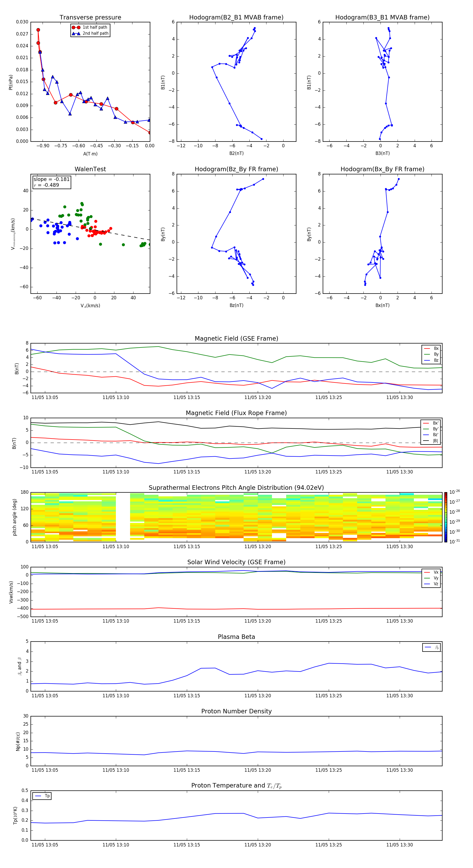Click the "Tp" legend in temperature panel
The image size is (473, 868).
42,796
